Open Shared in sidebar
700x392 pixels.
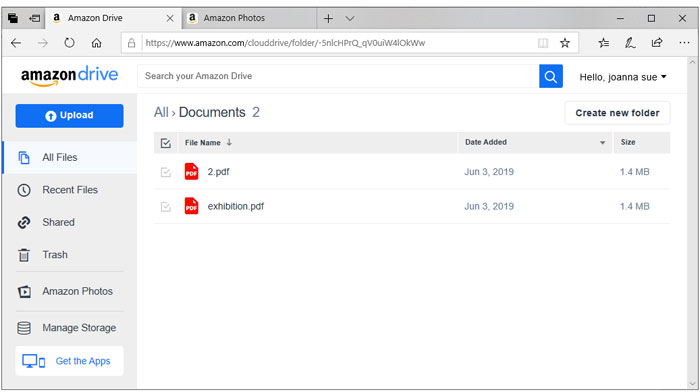click(x=70, y=222)
